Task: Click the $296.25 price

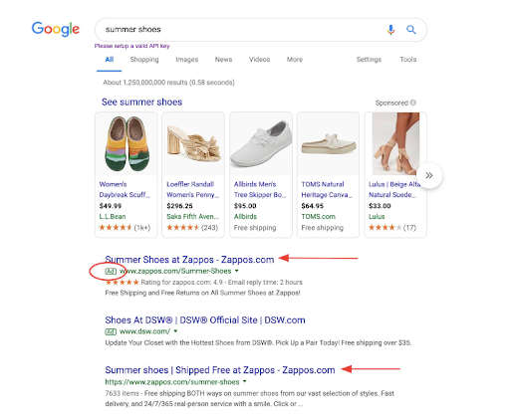Action: (x=179, y=206)
